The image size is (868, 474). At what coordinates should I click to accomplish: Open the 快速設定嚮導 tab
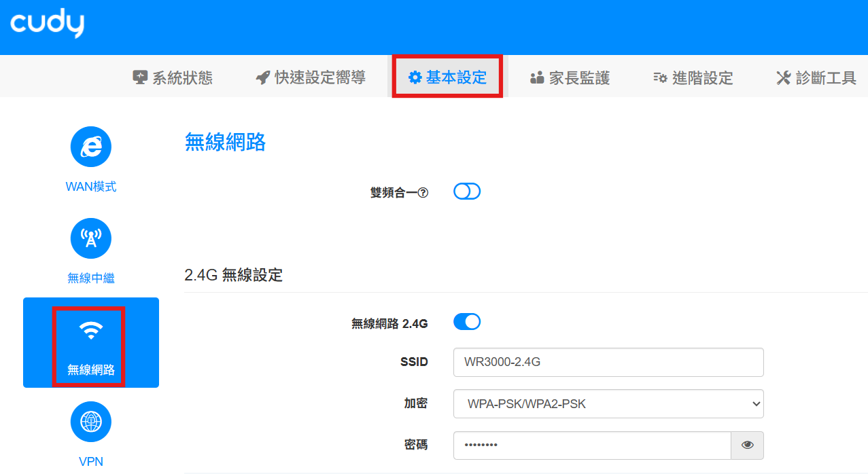coord(311,77)
